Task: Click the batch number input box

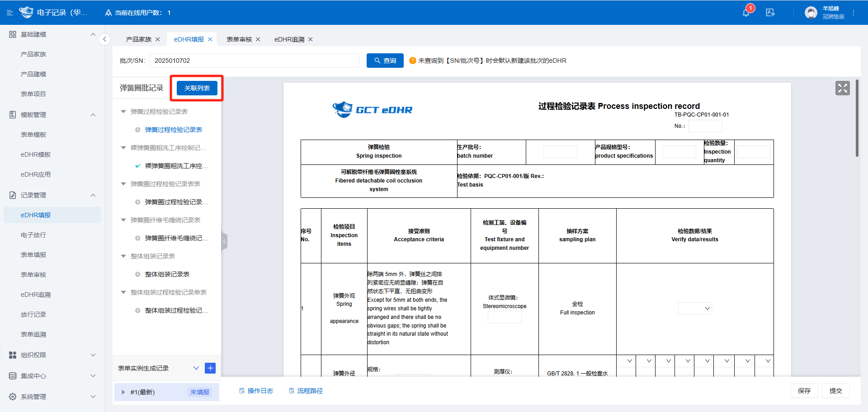Action: click(560, 152)
